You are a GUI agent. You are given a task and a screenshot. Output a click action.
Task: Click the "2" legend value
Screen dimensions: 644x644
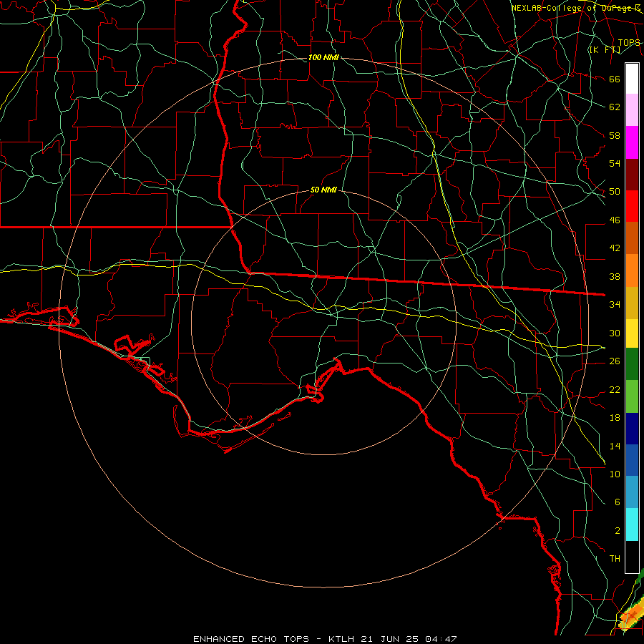[x=617, y=530]
